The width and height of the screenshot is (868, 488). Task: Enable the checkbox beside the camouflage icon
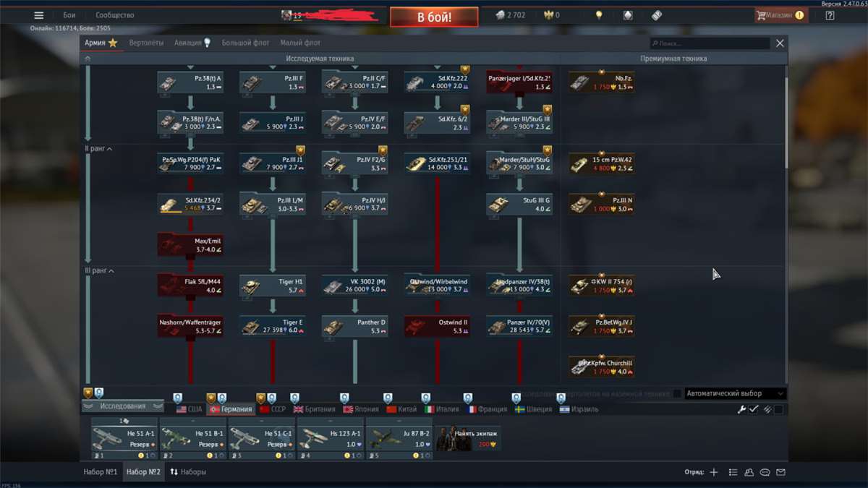778,409
